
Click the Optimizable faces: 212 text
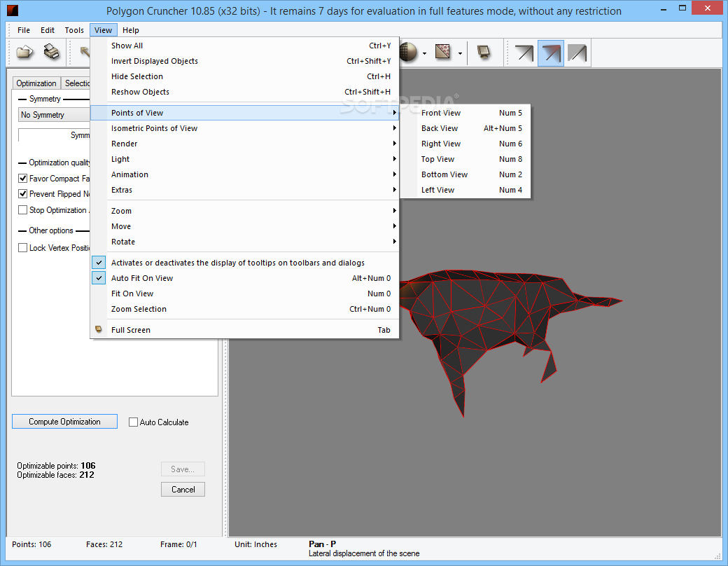point(56,475)
